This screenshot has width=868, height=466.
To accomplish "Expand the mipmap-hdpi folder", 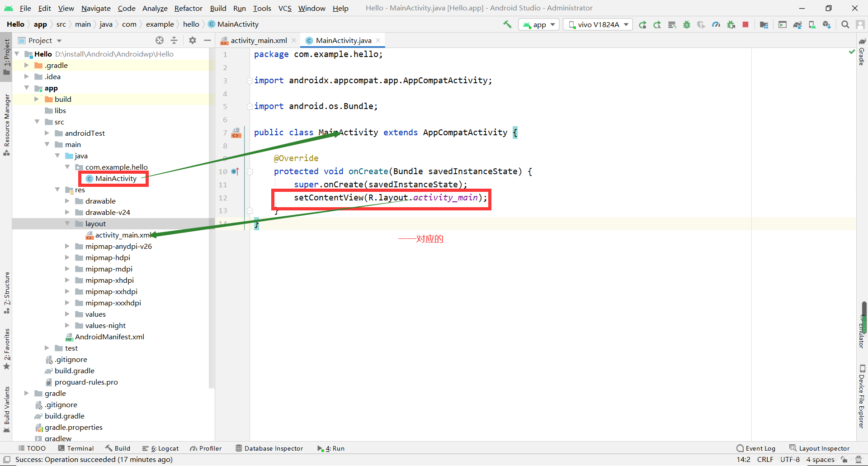I will click(67, 257).
